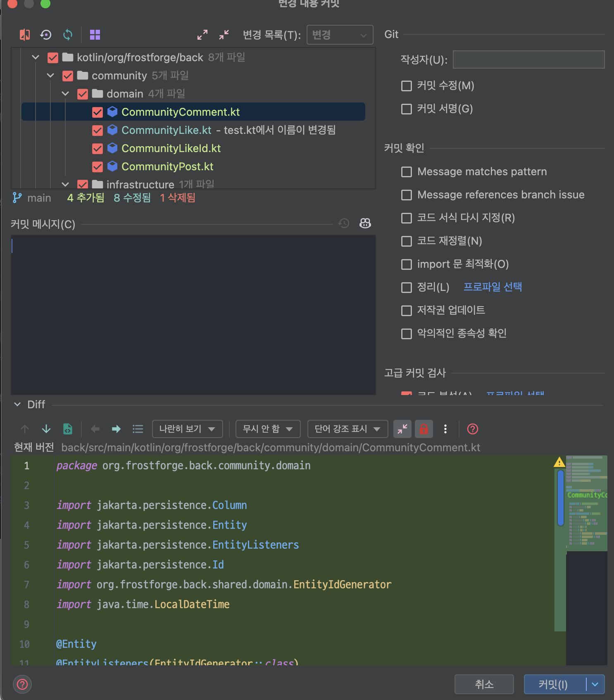Click the Copilot generate commit message icon
Viewport: 614px width, 700px height.
pyautogui.click(x=365, y=224)
